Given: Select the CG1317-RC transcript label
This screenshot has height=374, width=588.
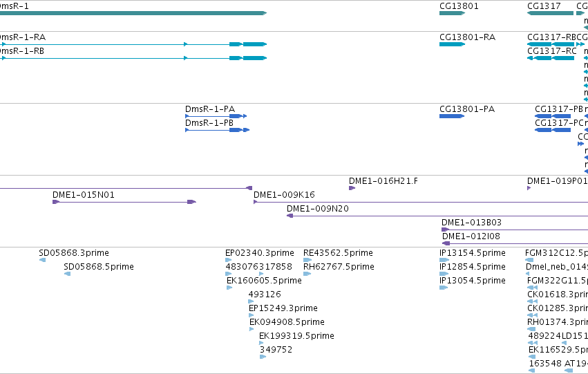Looking at the screenshot, I should [x=551, y=51].
